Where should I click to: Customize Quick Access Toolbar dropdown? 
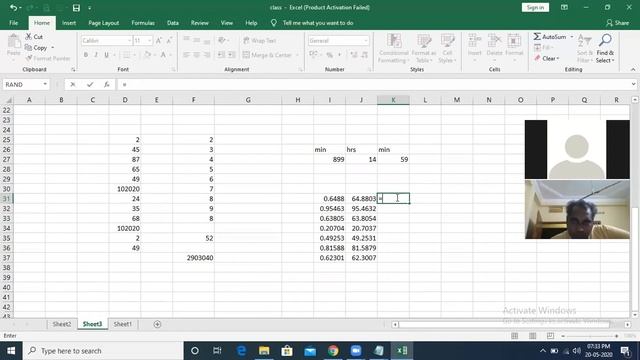click(x=89, y=8)
